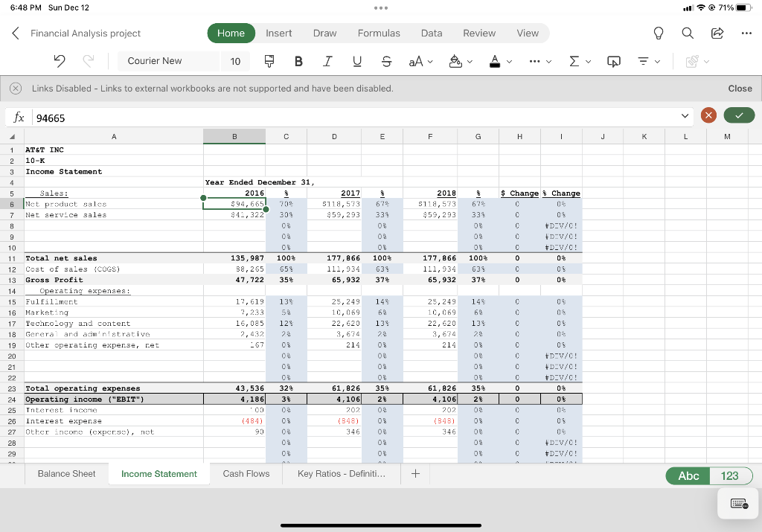
Task: Add a new worksheet with the plus
Action: (x=415, y=473)
